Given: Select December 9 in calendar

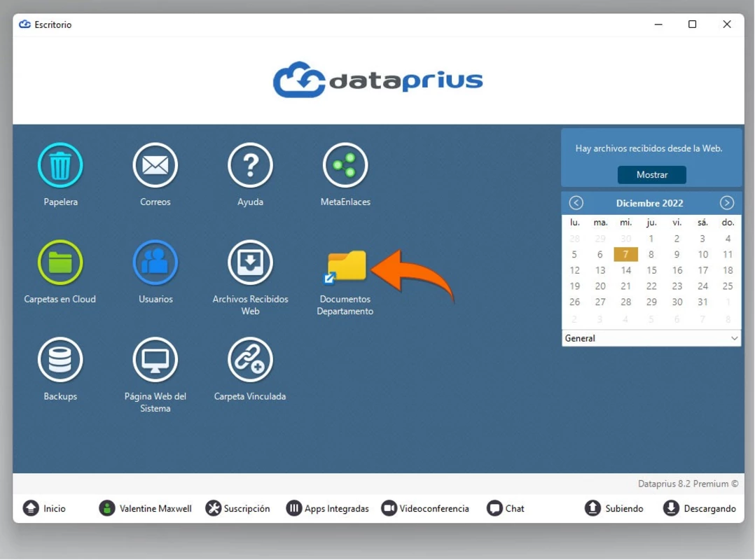Looking at the screenshot, I should click(677, 255).
